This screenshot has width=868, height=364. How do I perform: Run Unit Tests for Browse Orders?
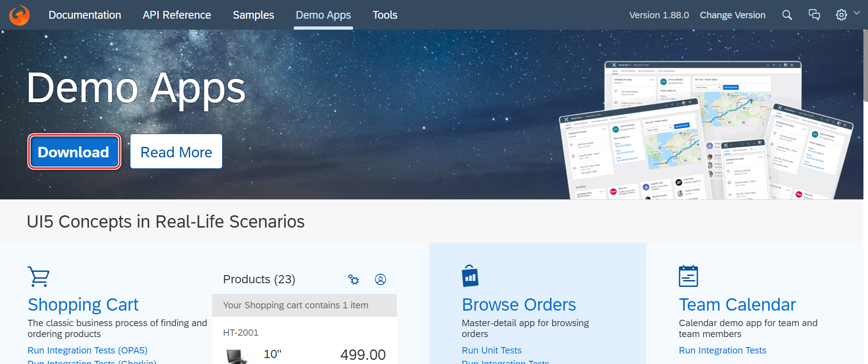[x=491, y=350]
